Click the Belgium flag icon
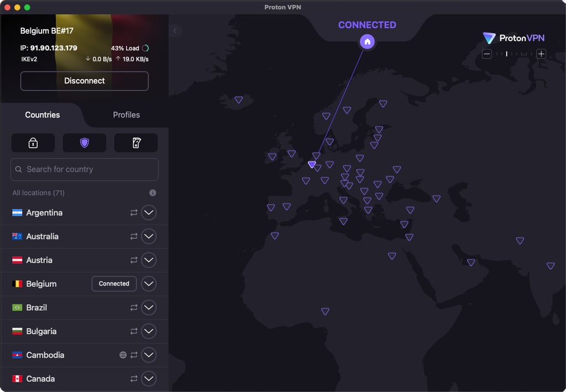The image size is (566, 392). pos(17,284)
